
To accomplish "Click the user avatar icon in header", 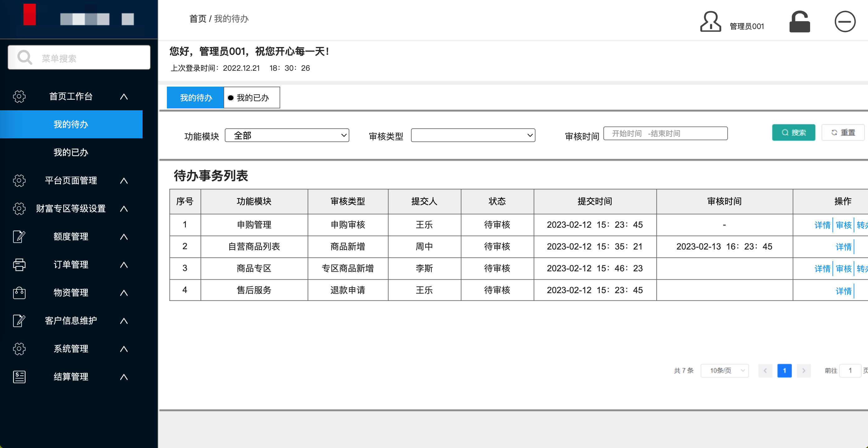I will coord(710,21).
